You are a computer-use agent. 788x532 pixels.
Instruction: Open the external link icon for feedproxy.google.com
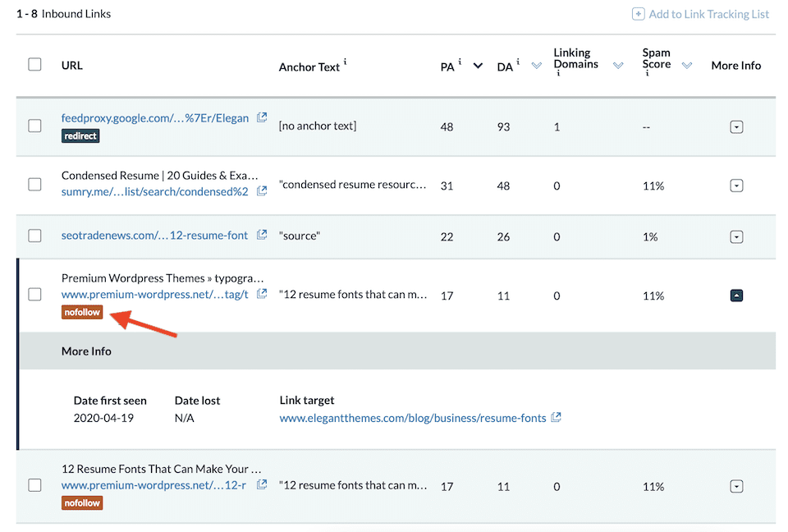[262, 117]
